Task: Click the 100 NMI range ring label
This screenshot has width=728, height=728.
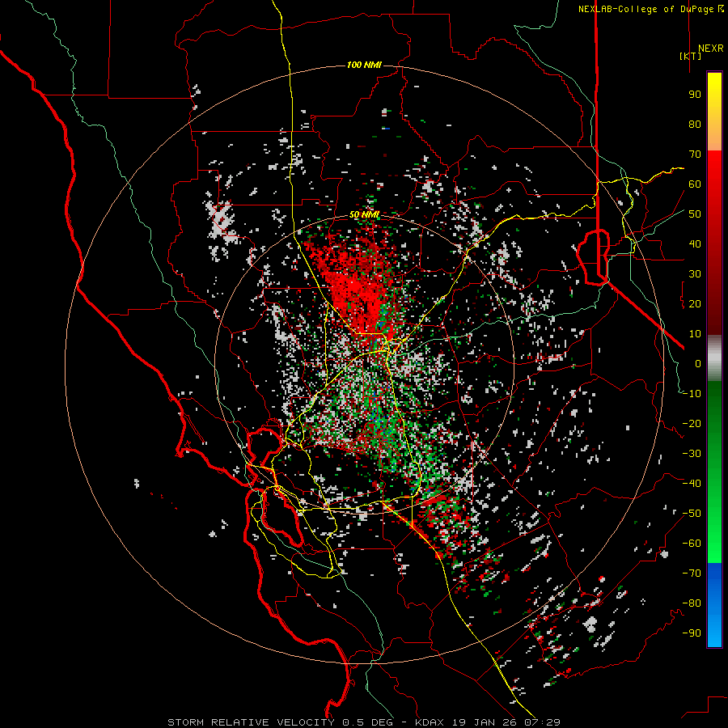Action: click(x=364, y=65)
